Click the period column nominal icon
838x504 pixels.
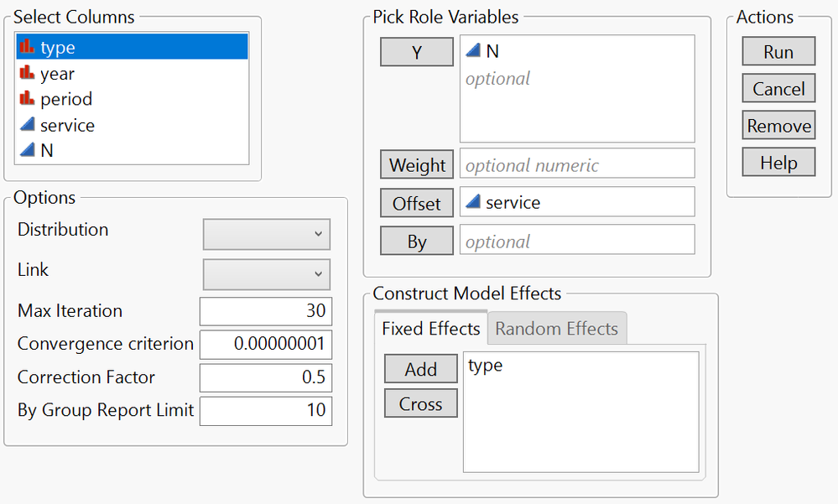click(27, 98)
